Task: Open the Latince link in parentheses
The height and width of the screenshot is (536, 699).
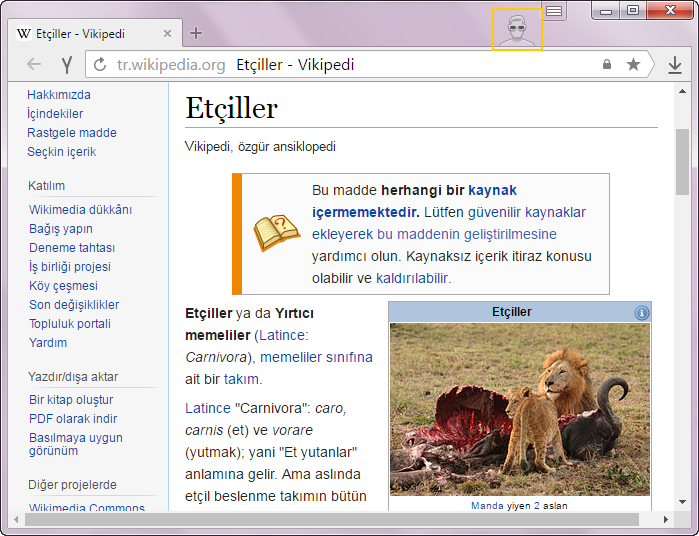Action: pyautogui.click(x=282, y=335)
